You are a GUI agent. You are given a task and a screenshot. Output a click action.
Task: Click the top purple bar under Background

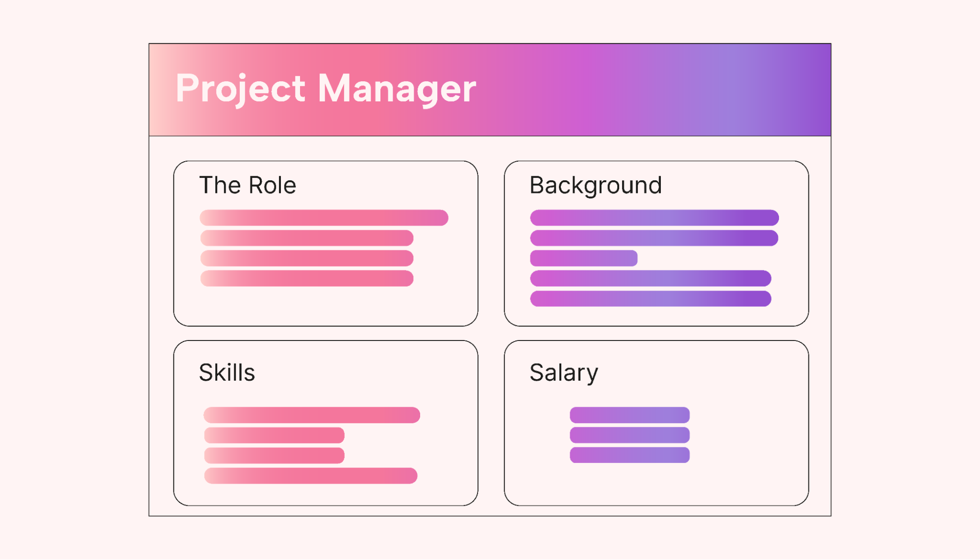tap(654, 218)
